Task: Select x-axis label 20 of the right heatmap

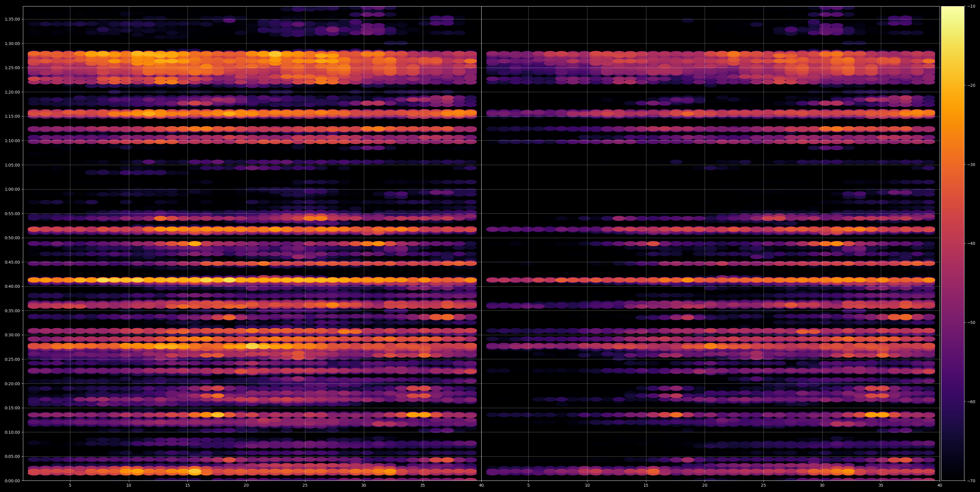Action: [705, 486]
